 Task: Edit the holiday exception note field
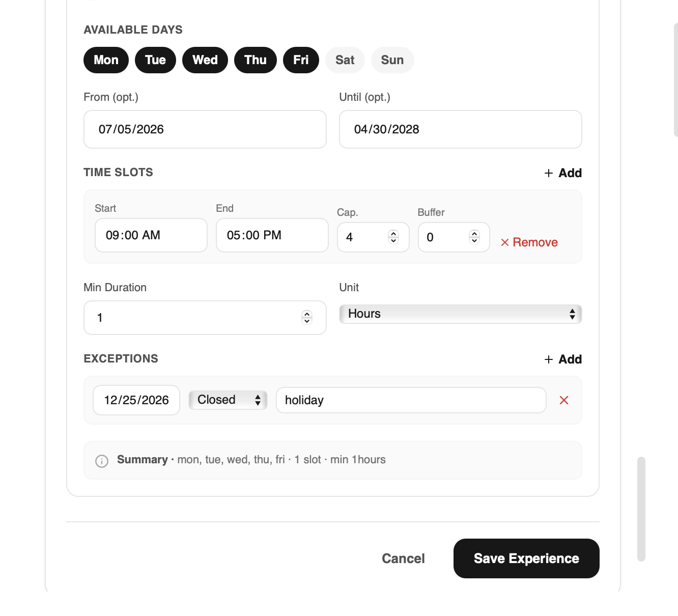411,400
